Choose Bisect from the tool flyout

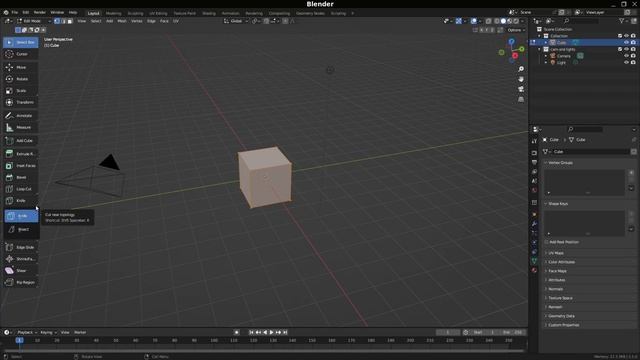tap(22, 229)
